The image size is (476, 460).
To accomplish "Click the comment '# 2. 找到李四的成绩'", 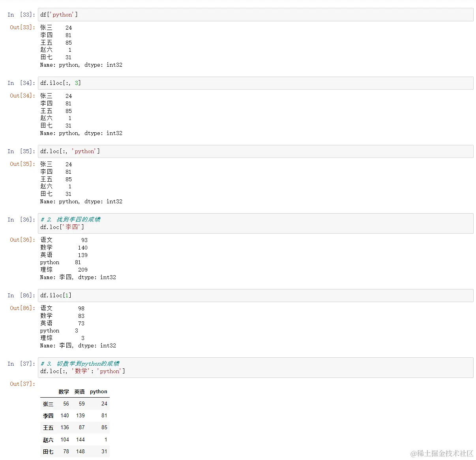I will click(x=71, y=220).
